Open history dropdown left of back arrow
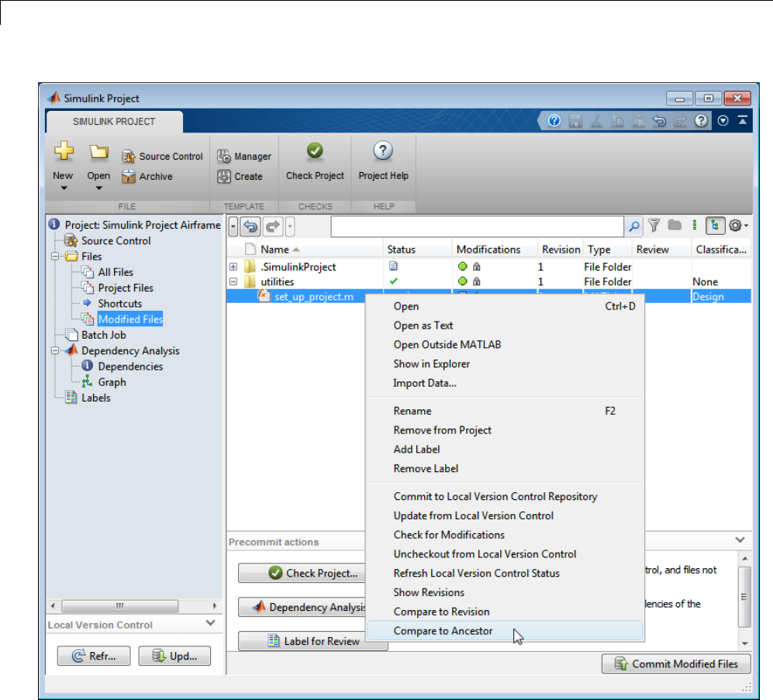 [x=233, y=227]
